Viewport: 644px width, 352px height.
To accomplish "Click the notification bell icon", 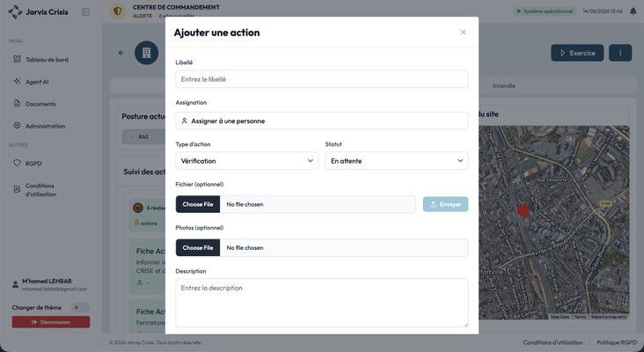I will pyautogui.click(x=633, y=11).
